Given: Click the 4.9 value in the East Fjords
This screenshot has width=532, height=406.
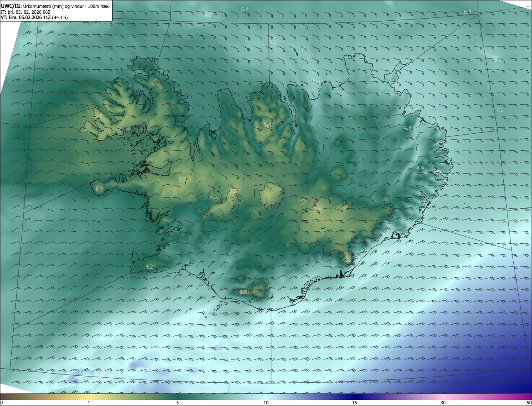Looking at the screenshot, I should [x=420, y=168].
